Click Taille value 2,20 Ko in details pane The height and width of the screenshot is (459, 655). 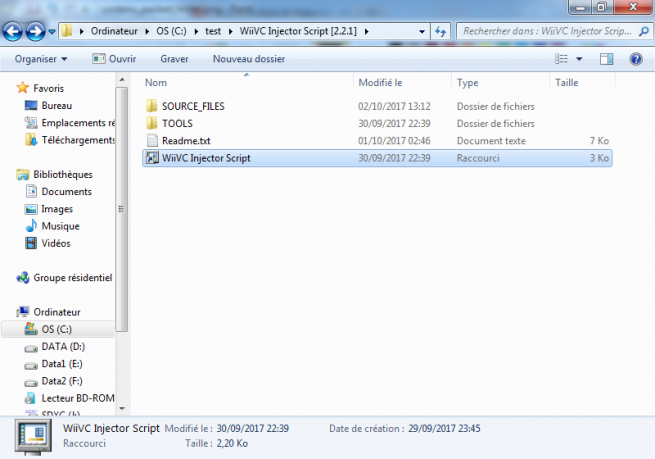232,444
